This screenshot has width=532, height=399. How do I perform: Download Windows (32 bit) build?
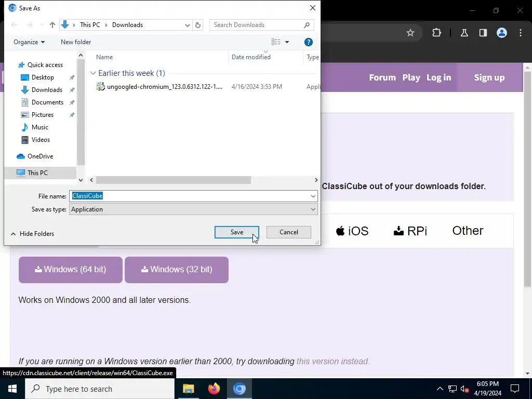pyautogui.click(x=177, y=270)
